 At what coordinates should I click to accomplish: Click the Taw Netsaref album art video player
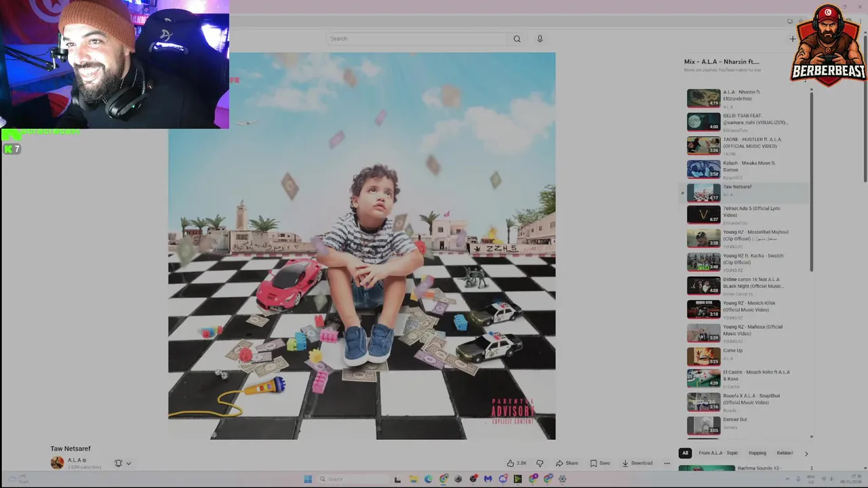[361, 246]
